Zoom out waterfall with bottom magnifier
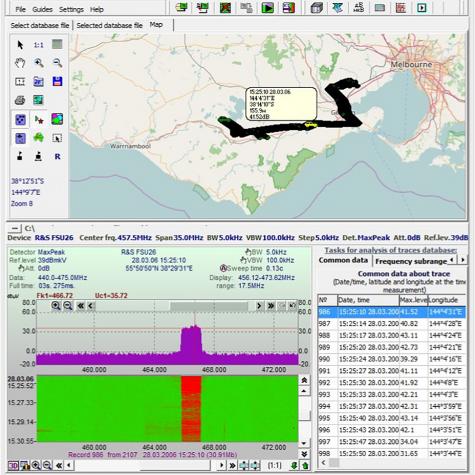This screenshot has height=475, width=475. (x=47, y=465)
